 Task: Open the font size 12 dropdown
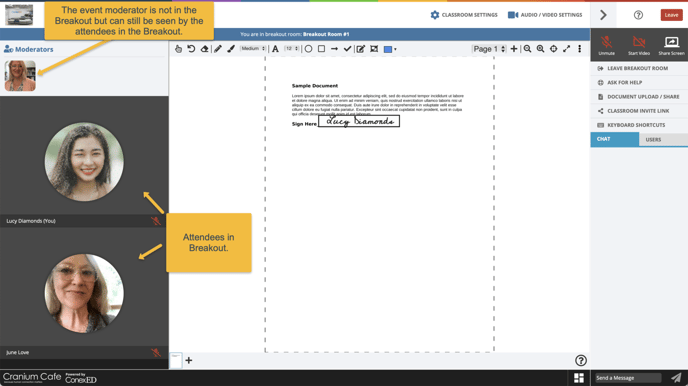point(292,49)
